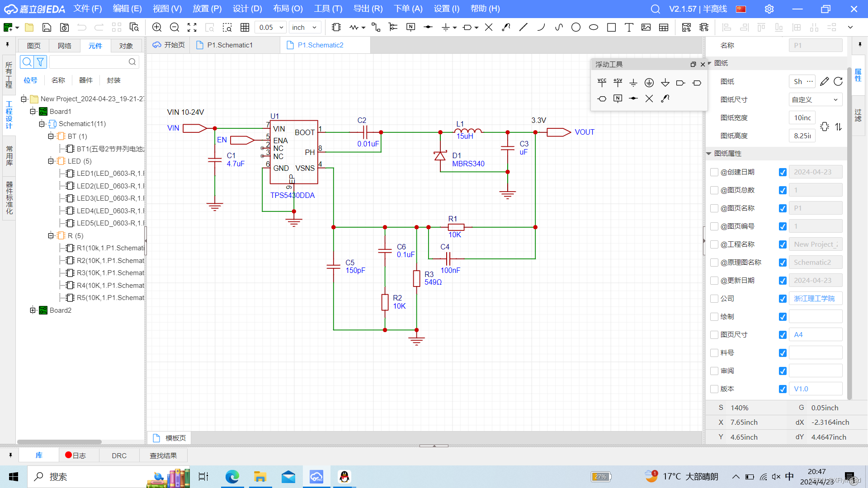Uncheck the blue checkbox beside 公司

[x=783, y=299]
